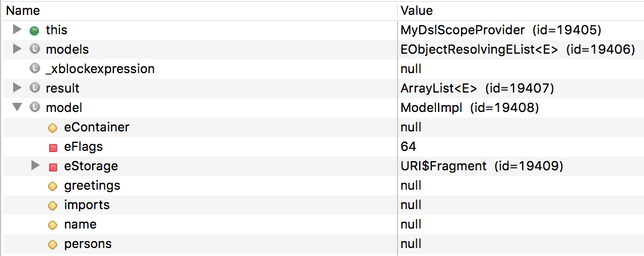Expand the models variable node
Image resolution: width=644 pixels, height=256 pixels.
coord(17,49)
